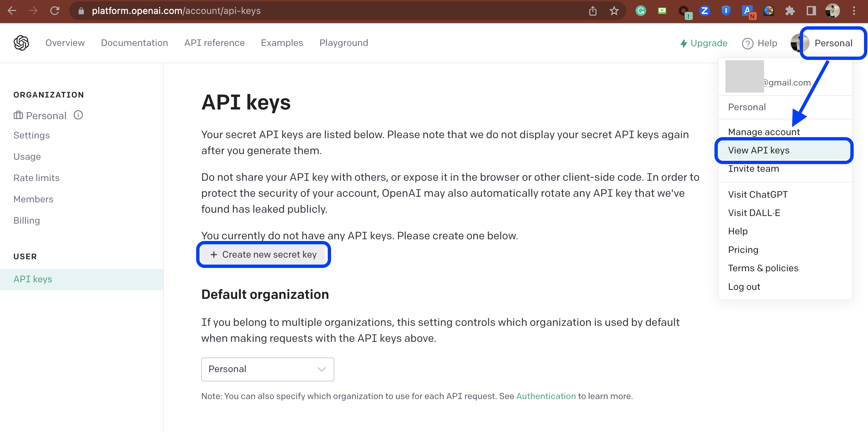
Task: Click the browser reload icon
Action: [55, 11]
